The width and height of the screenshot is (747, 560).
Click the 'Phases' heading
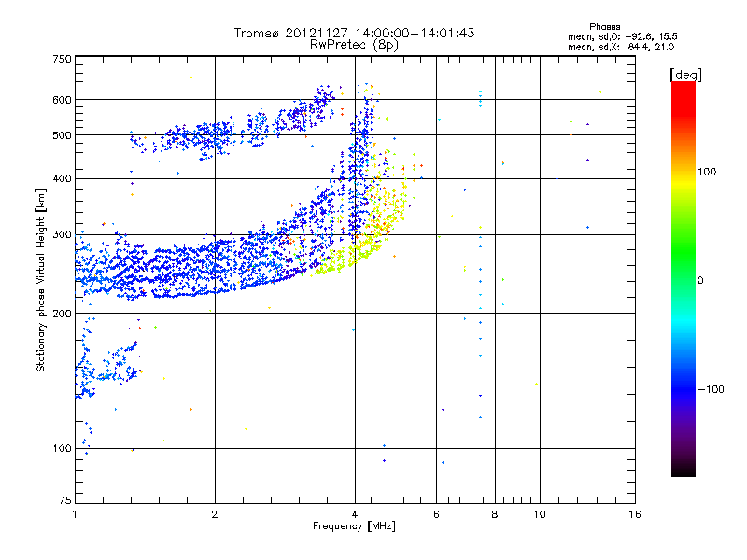click(x=604, y=27)
